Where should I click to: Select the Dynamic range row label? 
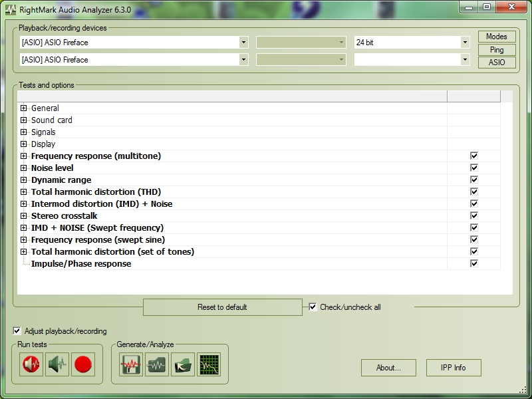tap(61, 180)
